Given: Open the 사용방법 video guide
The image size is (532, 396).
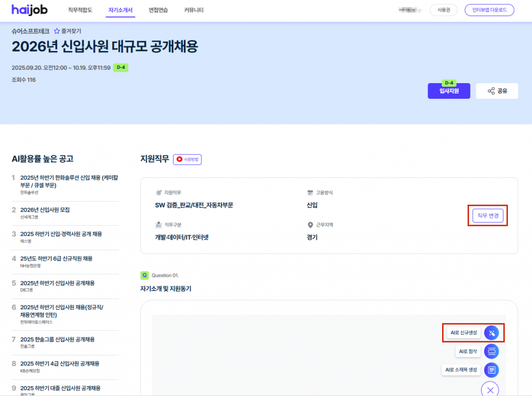Looking at the screenshot, I should 187,160.
